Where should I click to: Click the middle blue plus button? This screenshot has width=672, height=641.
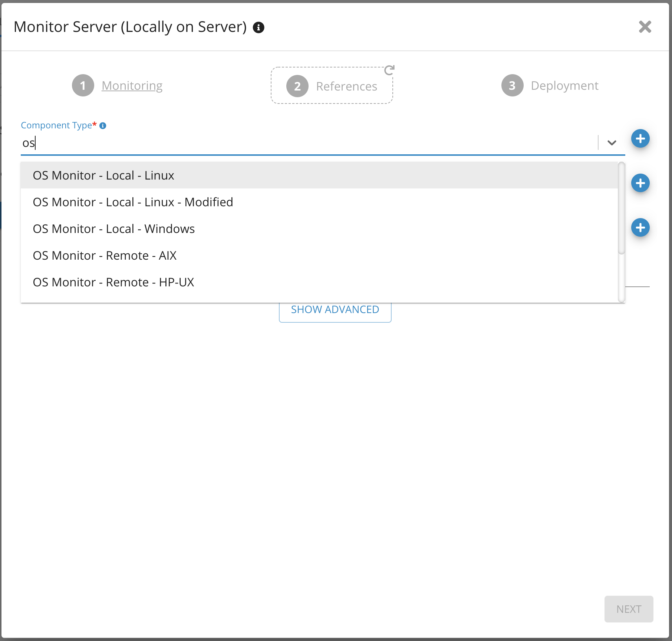640,183
